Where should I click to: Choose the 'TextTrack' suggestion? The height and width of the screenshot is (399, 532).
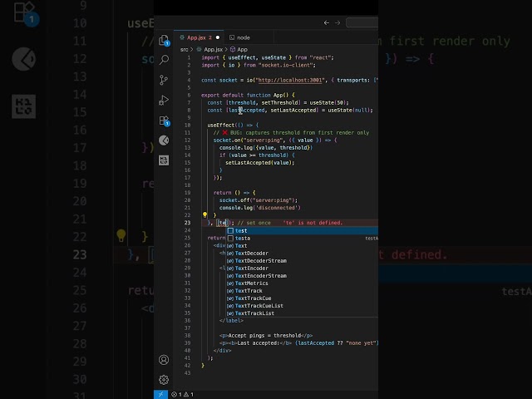pyautogui.click(x=303, y=290)
